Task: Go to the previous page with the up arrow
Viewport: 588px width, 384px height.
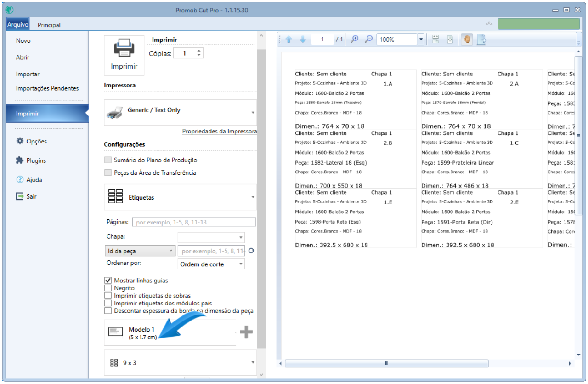Action: tap(288, 40)
